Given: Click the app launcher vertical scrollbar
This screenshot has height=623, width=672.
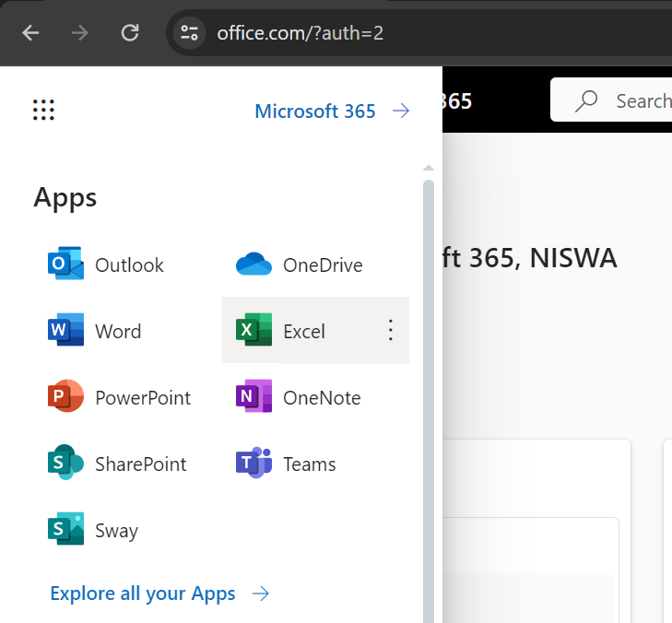Looking at the screenshot, I should (429, 402).
